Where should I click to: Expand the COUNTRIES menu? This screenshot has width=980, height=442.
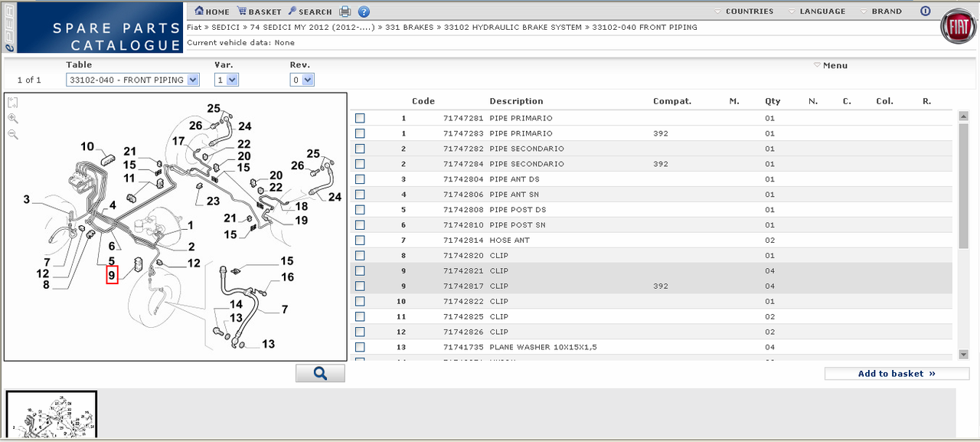(743, 11)
